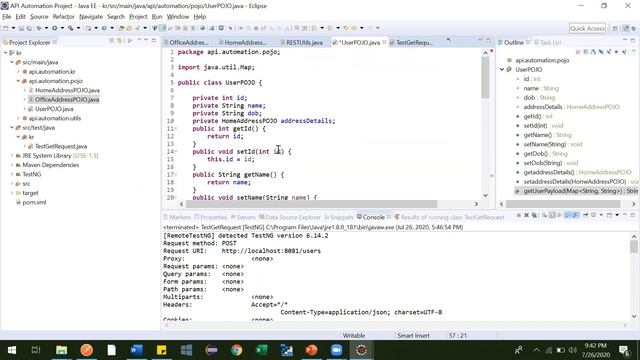This screenshot has height=360, width=640.
Task: Click the Debug toolbar icon
Action: [x=39, y=28]
